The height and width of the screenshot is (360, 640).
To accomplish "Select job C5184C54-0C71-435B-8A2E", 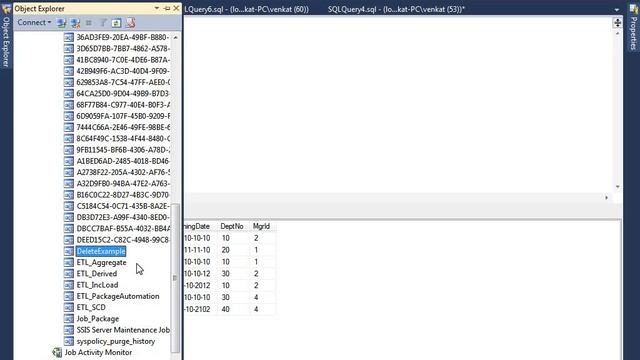I will pos(123,206).
